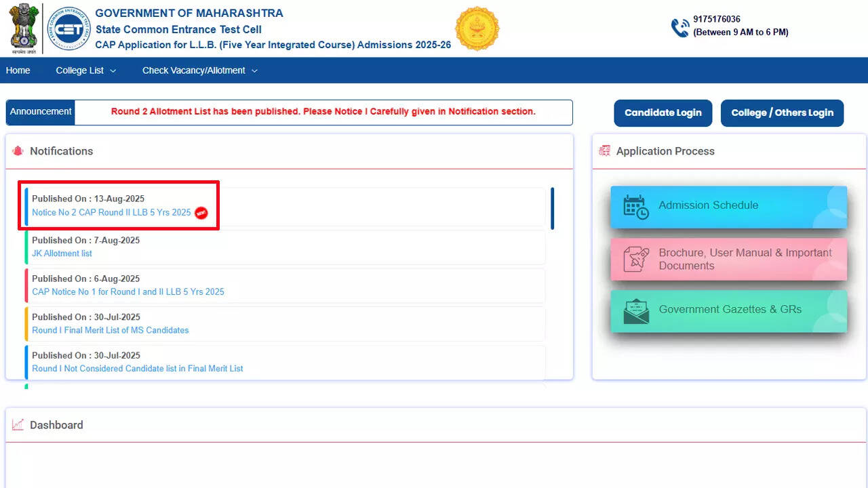This screenshot has width=868, height=488.
Task: Click the Government Gazettes envelope icon
Action: tap(636, 311)
